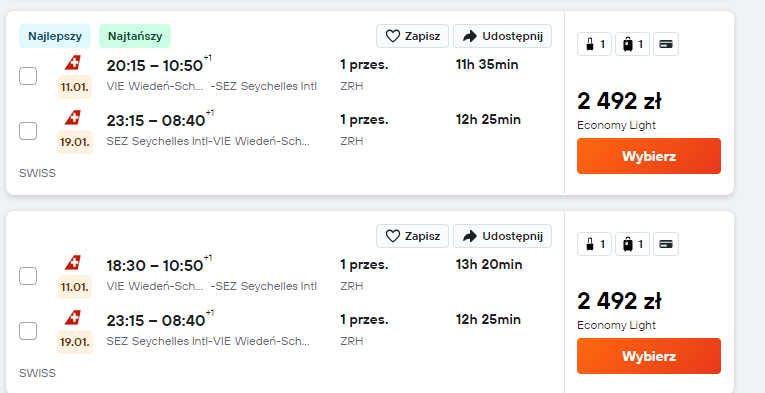The height and width of the screenshot is (393, 765).
Task: Select the Najlepszy tag
Action: coord(55,36)
